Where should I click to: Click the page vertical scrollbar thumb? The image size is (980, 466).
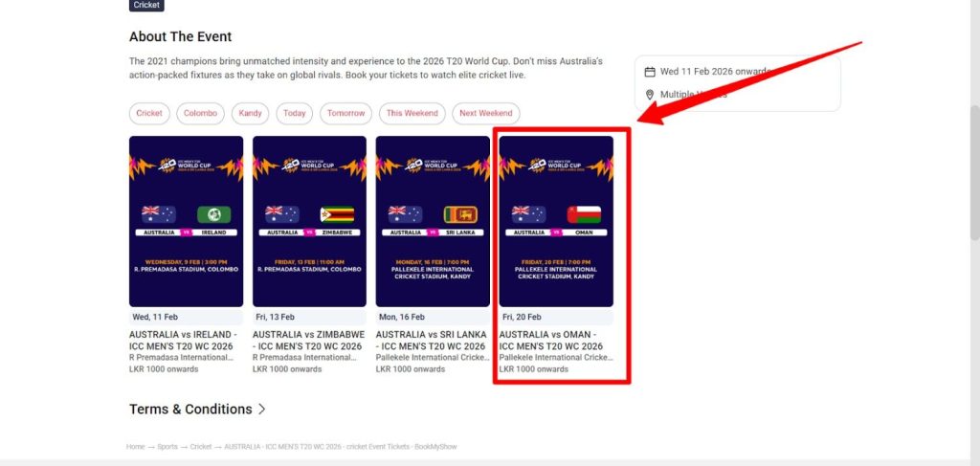click(974, 172)
